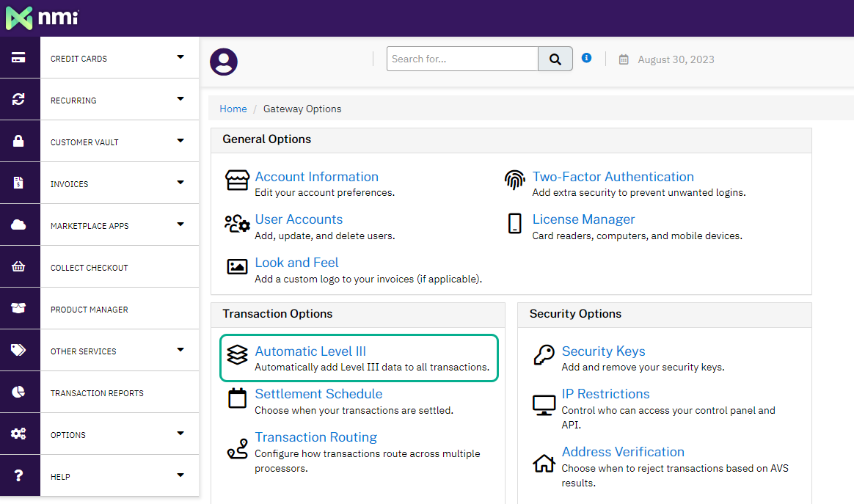Open License Manager link
Viewport: 854px width, 504px height.
(583, 219)
